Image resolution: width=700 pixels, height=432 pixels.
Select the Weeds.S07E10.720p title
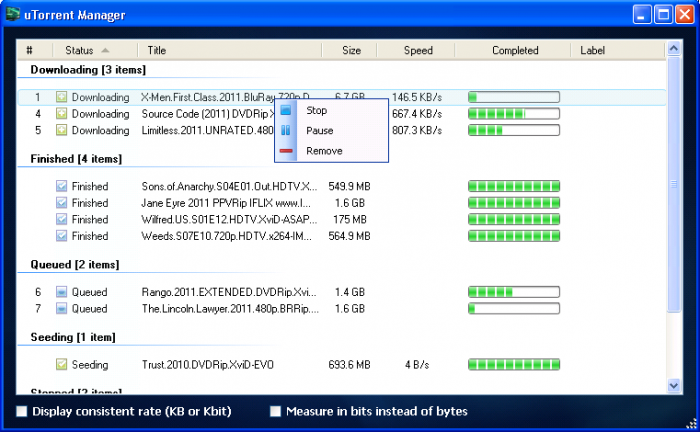click(x=226, y=236)
